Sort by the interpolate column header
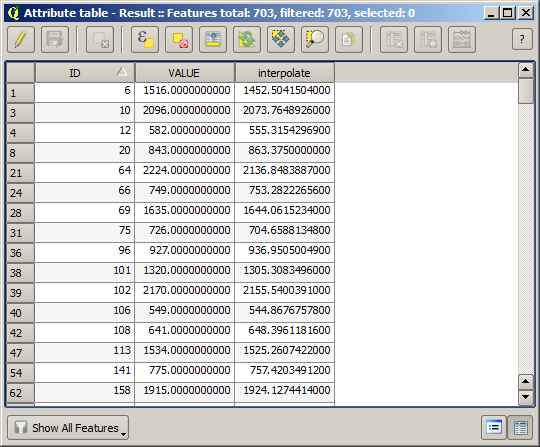This screenshot has height=447, width=540. tap(284, 73)
